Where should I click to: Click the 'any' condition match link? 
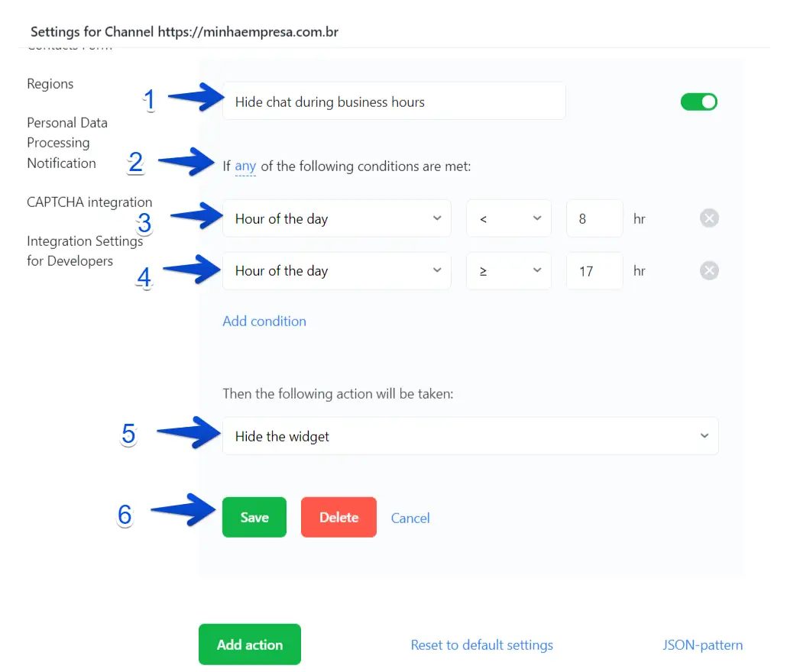[245, 166]
